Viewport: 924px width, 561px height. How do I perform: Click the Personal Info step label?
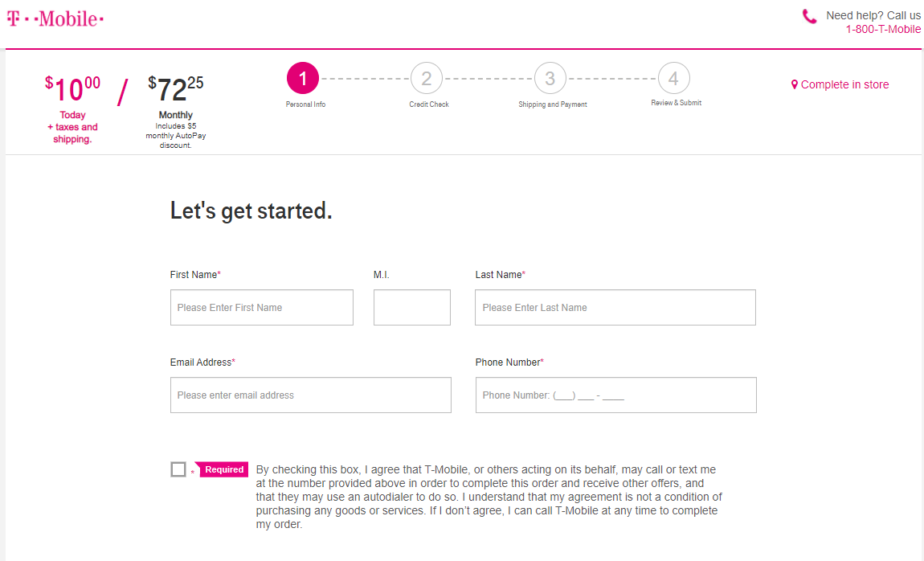pyautogui.click(x=306, y=104)
